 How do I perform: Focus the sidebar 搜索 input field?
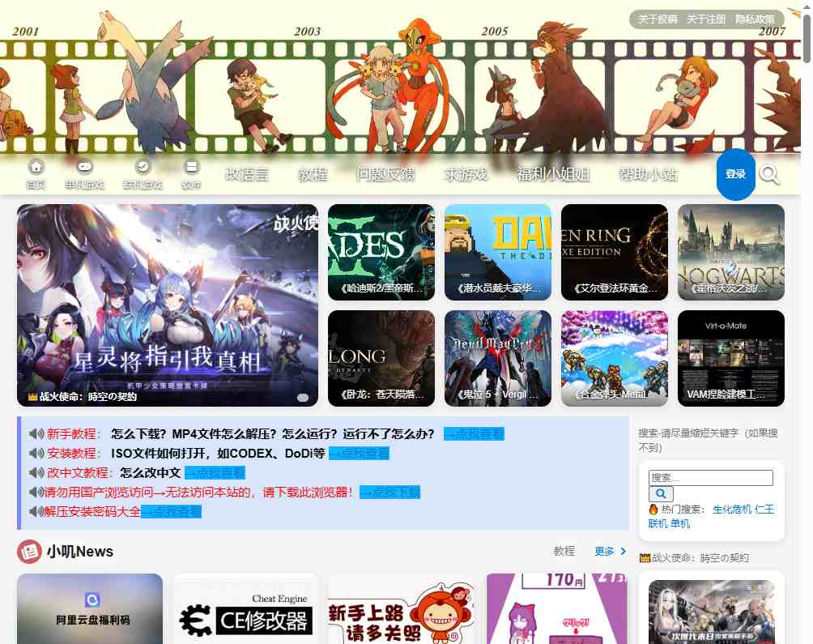(711, 478)
